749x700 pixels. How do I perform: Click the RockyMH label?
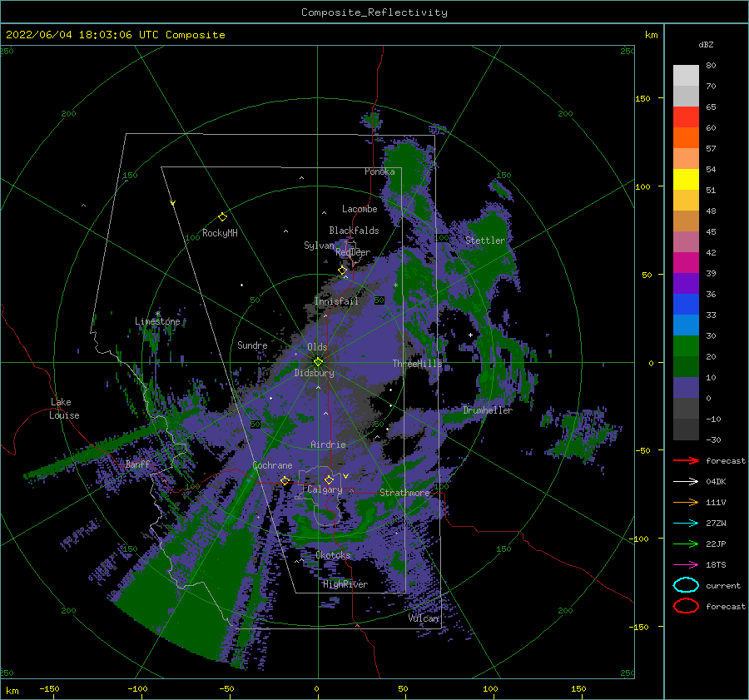point(220,233)
